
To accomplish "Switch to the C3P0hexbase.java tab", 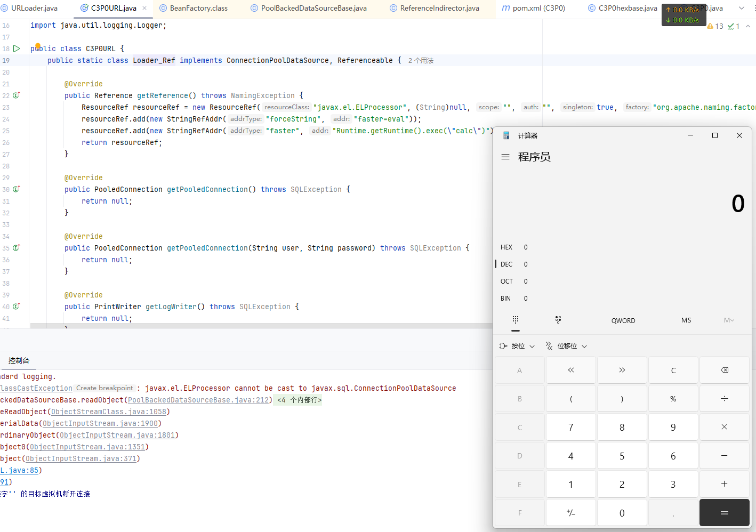I will tap(622, 8).
